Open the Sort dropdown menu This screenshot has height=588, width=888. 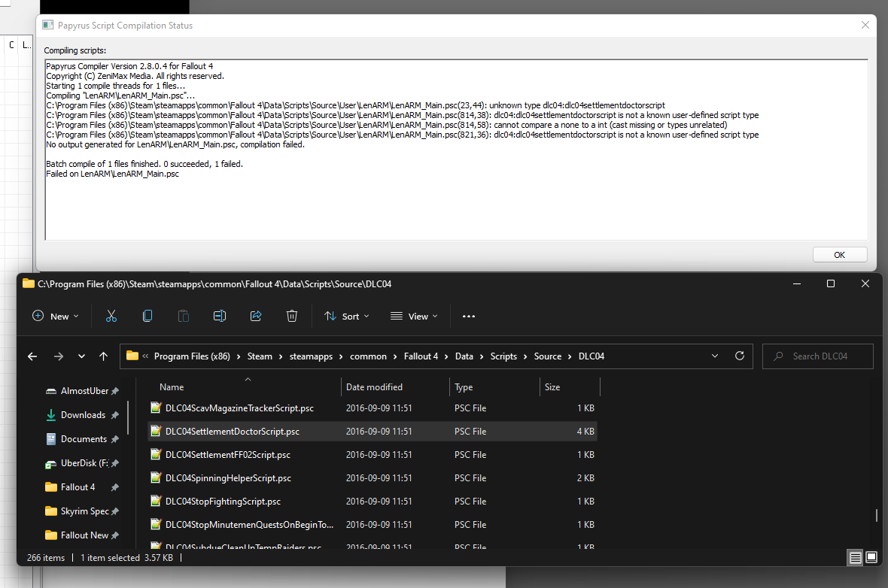pyautogui.click(x=347, y=316)
